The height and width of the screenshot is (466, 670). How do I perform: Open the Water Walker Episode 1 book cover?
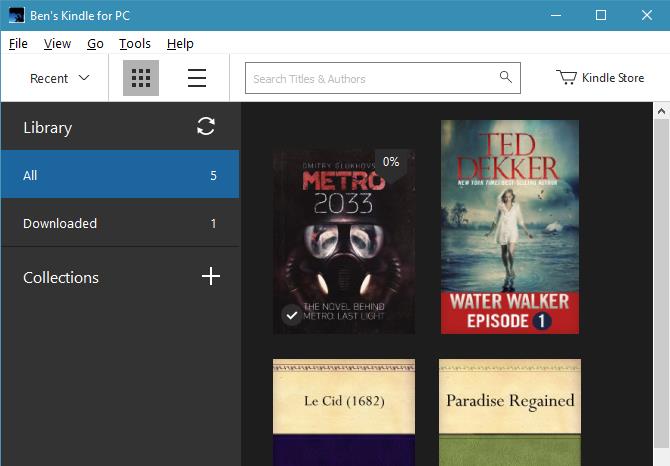[x=510, y=227]
